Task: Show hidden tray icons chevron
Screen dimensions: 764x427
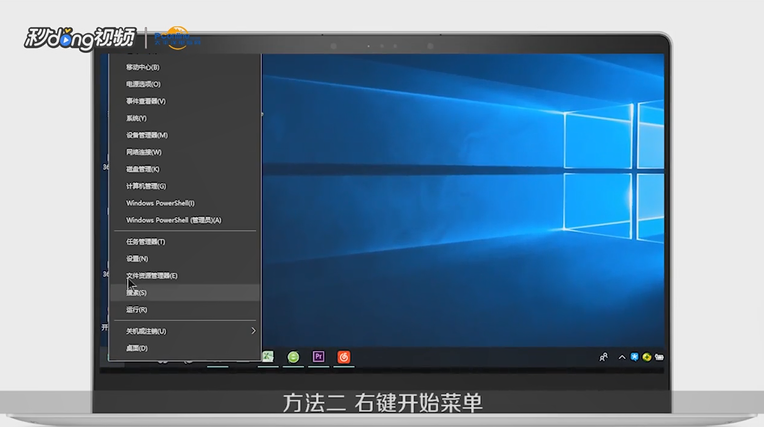Action: [622, 357]
